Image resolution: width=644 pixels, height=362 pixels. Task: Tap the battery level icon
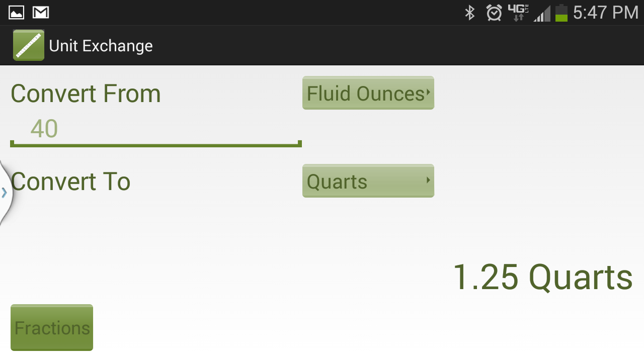click(x=561, y=13)
